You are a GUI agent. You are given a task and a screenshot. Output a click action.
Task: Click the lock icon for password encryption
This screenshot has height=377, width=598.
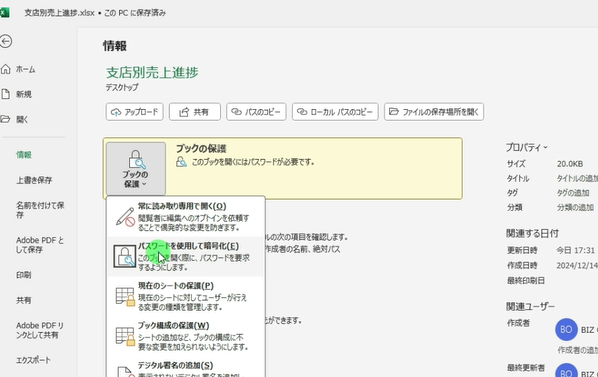point(125,256)
